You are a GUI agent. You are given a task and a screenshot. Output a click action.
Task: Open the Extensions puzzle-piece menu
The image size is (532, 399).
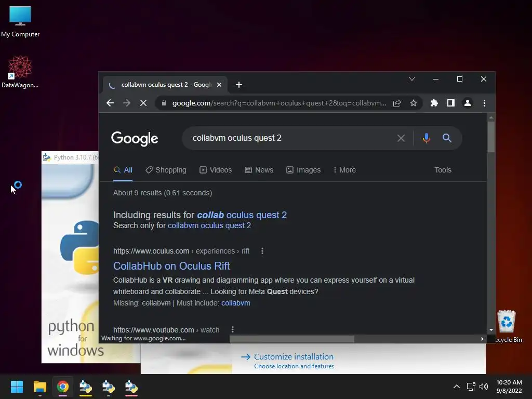click(x=434, y=103)
